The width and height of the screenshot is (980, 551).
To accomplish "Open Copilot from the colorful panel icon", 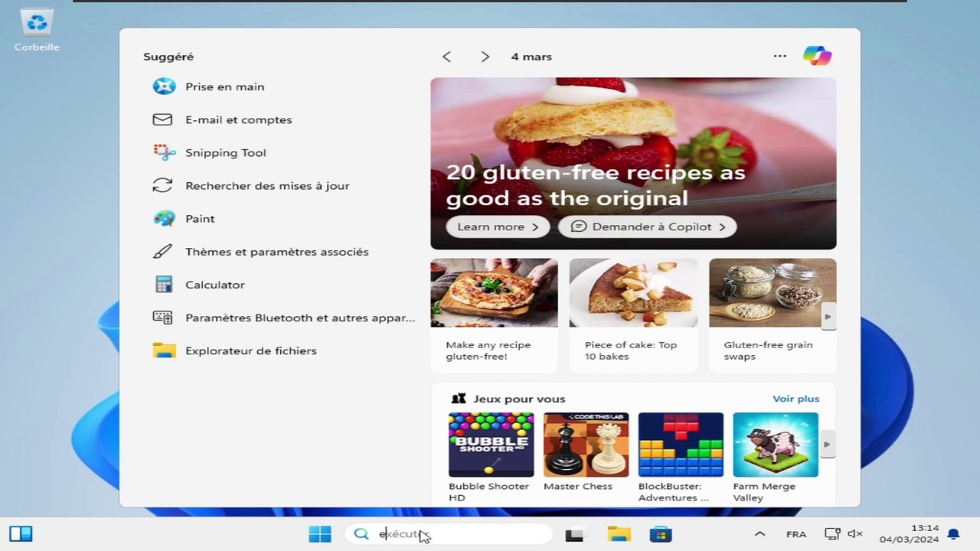I will tap(817, 56).
